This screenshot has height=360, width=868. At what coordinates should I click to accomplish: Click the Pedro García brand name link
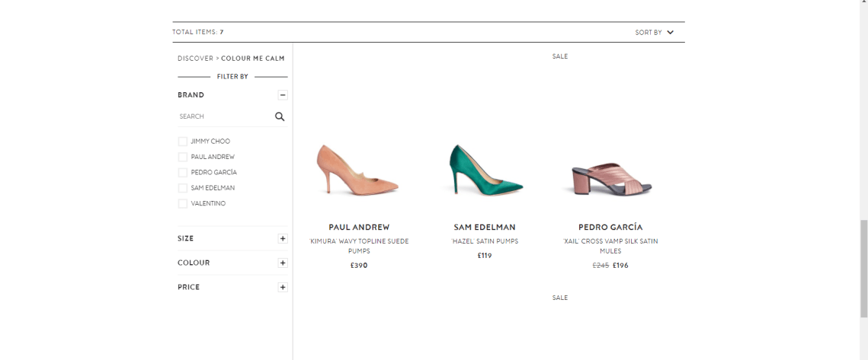[610, 227]
